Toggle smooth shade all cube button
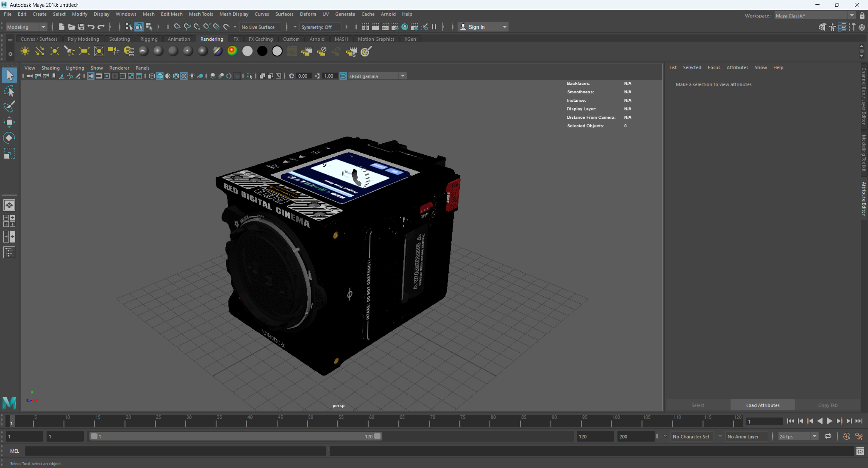 point(160,76)
